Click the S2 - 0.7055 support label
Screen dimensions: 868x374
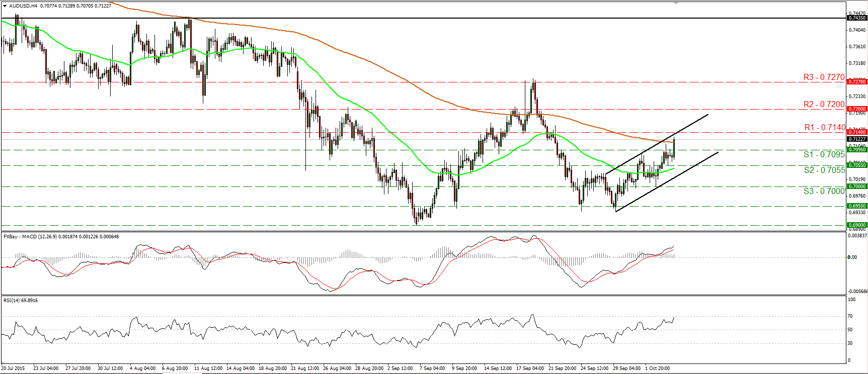(x=824, y=170)
